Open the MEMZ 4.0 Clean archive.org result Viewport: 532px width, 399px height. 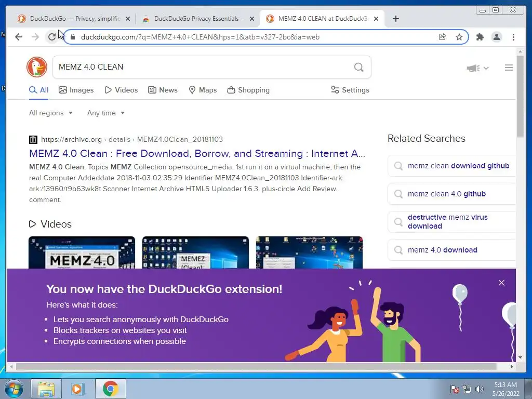click(197, 153)
